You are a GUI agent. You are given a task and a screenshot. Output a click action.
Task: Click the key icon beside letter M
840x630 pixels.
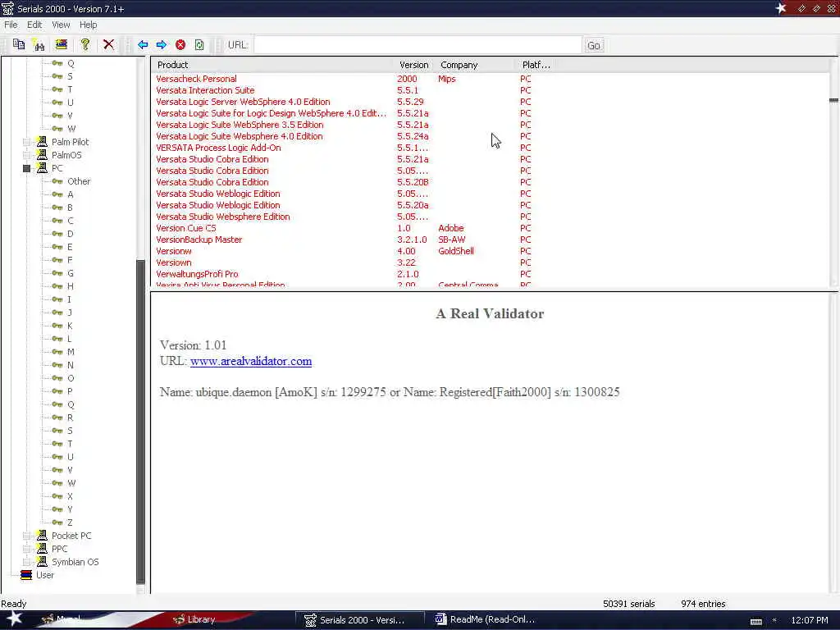click(x=57, y=352)
